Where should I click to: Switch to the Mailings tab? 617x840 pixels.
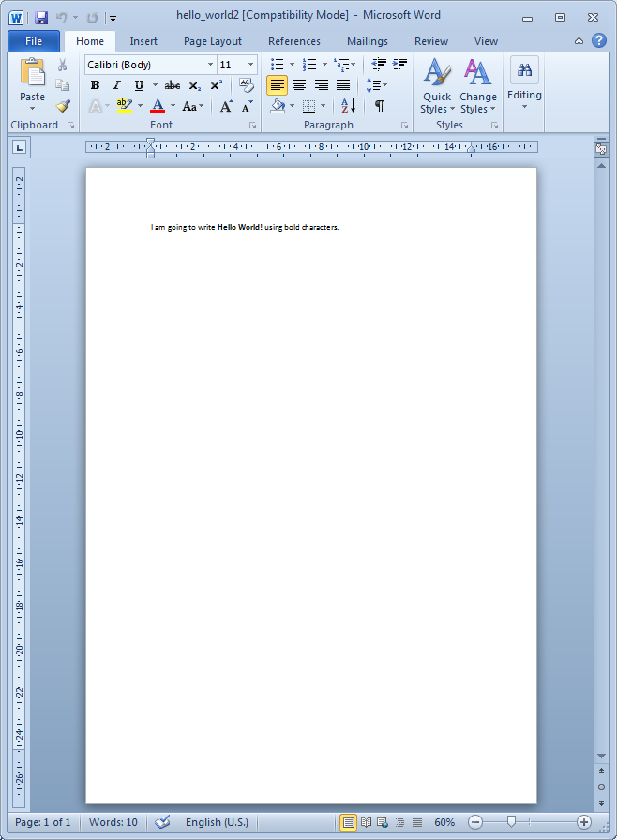(x=368, y=41)
